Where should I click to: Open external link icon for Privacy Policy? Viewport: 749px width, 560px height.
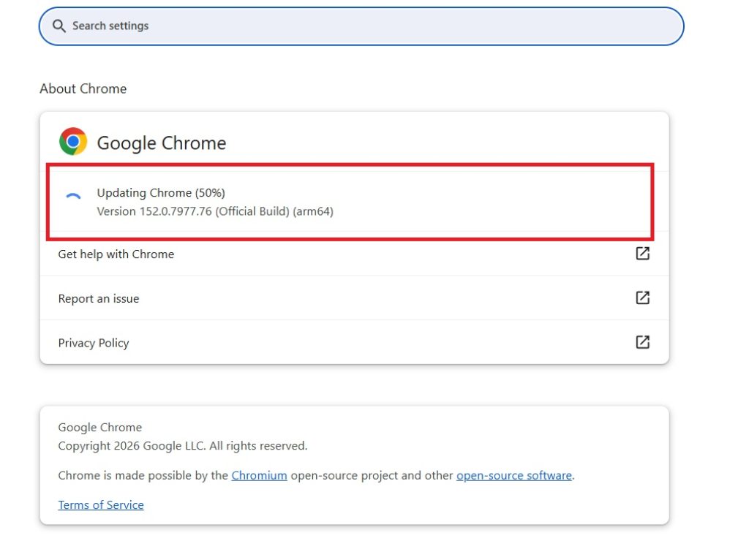(642, 342)
